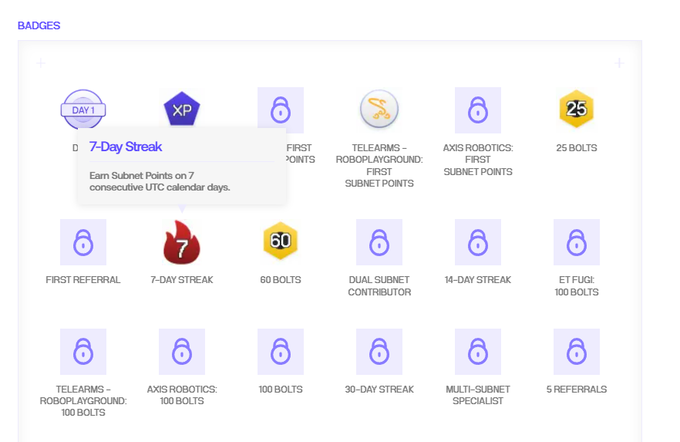
Task: Click the BADGES section heading
Action: pos(39,26)
